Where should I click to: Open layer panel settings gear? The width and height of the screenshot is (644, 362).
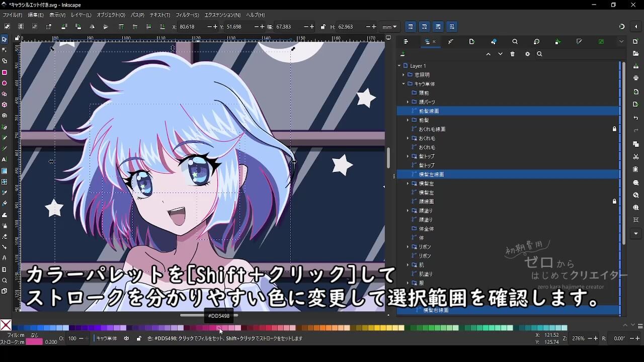pyautogui.click(x=527, y=54)
